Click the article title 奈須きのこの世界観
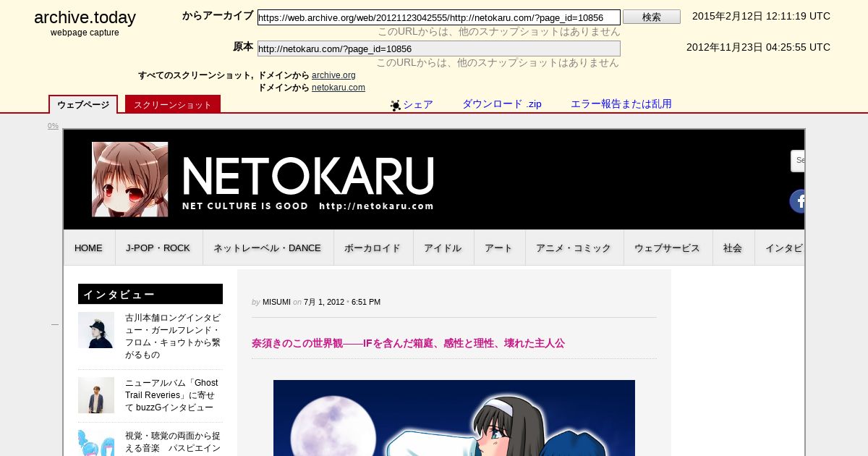This screenshot has height=456, width=868. [408, 343]
